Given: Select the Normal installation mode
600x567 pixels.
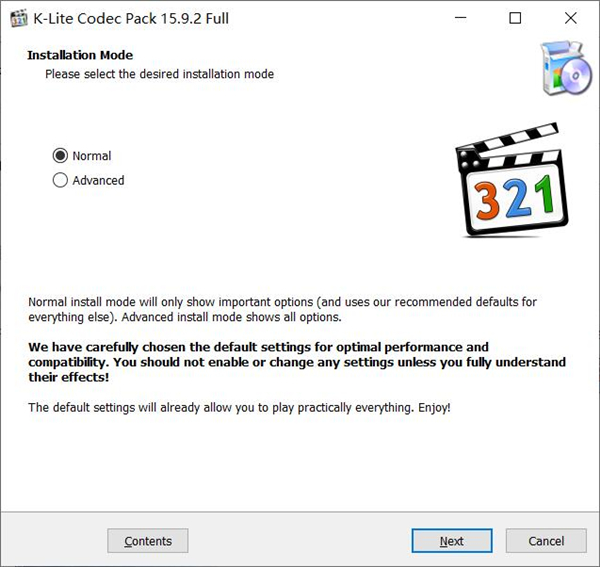Looking at the screenshot, I should tap(60, 156).
